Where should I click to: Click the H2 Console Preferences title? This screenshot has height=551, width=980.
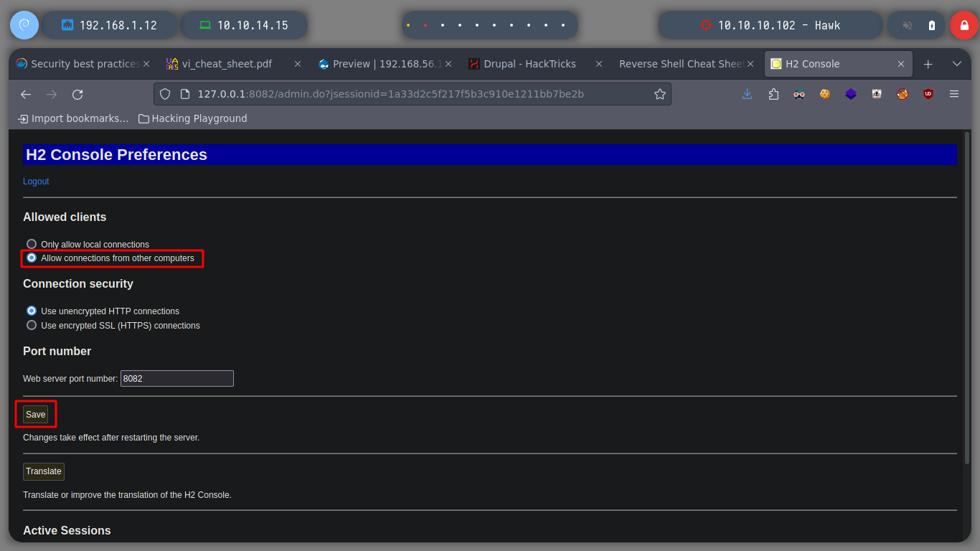[116, 155]
